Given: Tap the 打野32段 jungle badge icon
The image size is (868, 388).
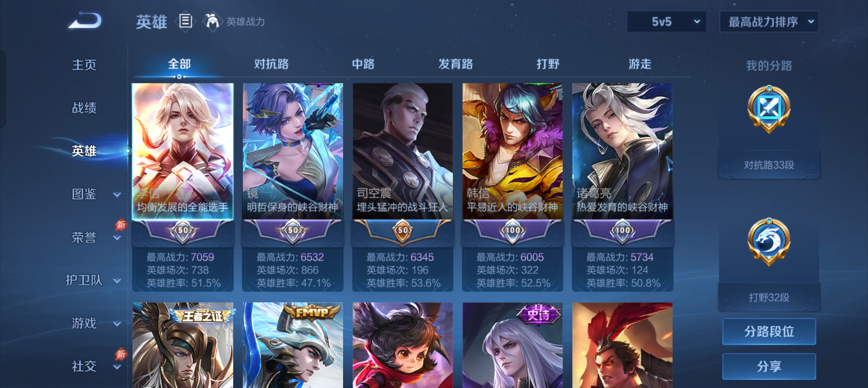Looking at the screenshot, I should (769, 242).
